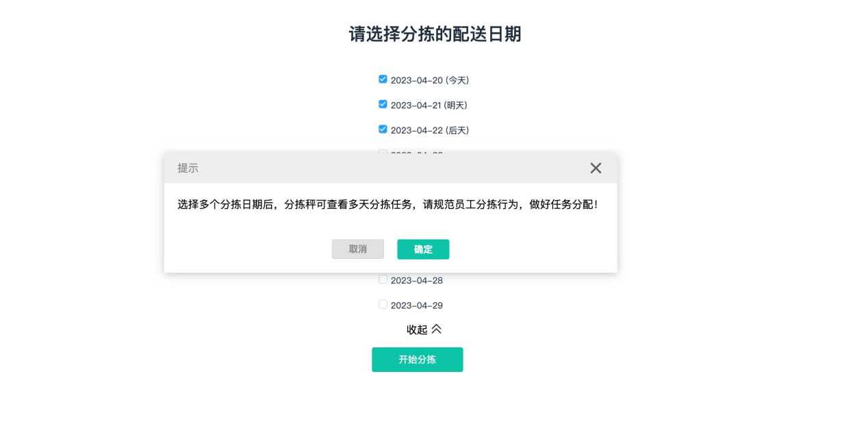Click the dialog message about 分拣日期
Image resolution: width=868 pixels, height=422 pixels.
click(x=388, y=204)
